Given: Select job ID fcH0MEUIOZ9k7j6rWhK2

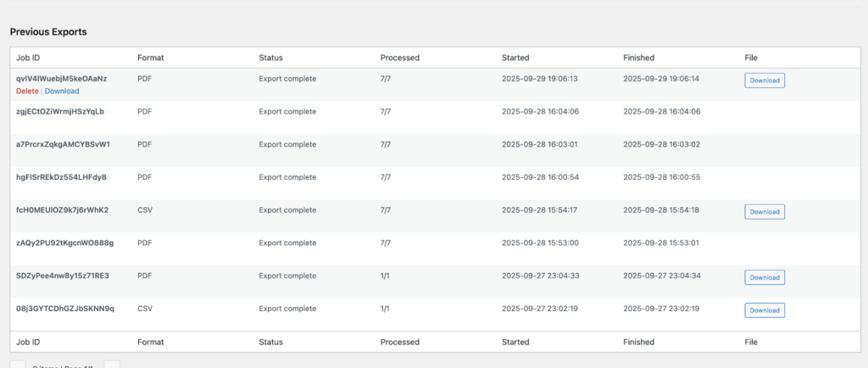Looking at the screenshot, I should [62, 210].
